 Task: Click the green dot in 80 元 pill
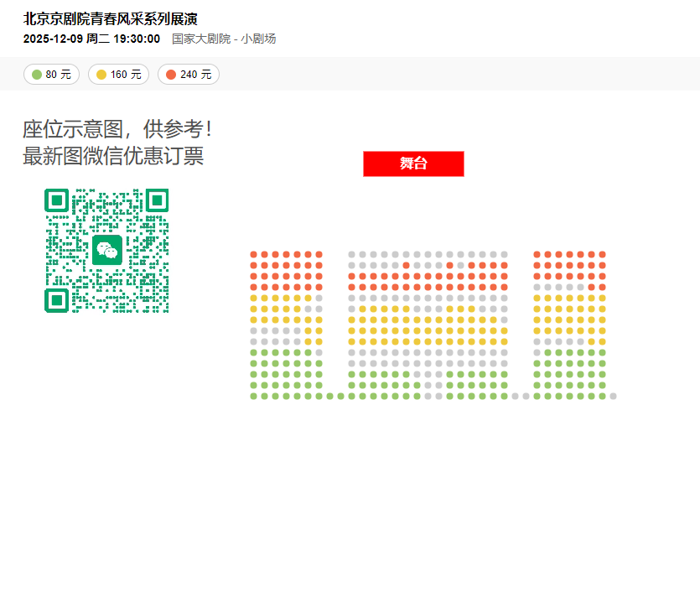tap(37, 75)
